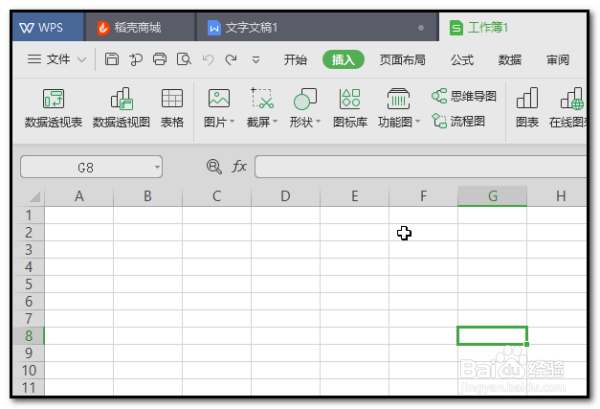Expand the Name Box dropdown arrow
This screenshot has width=600, height=409.
click(157, 167)
